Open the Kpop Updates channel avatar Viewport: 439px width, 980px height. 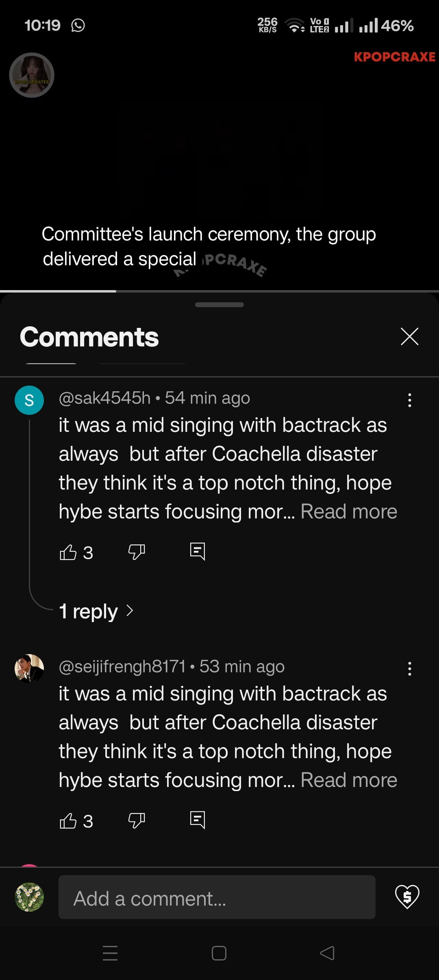(32, 75)
